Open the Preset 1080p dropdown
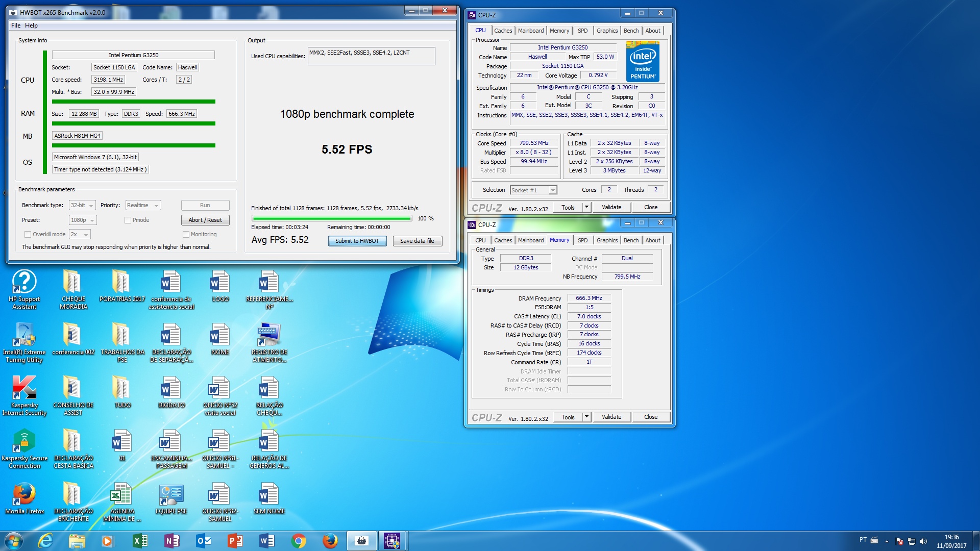The image size is (980, 551). point(83,220)
